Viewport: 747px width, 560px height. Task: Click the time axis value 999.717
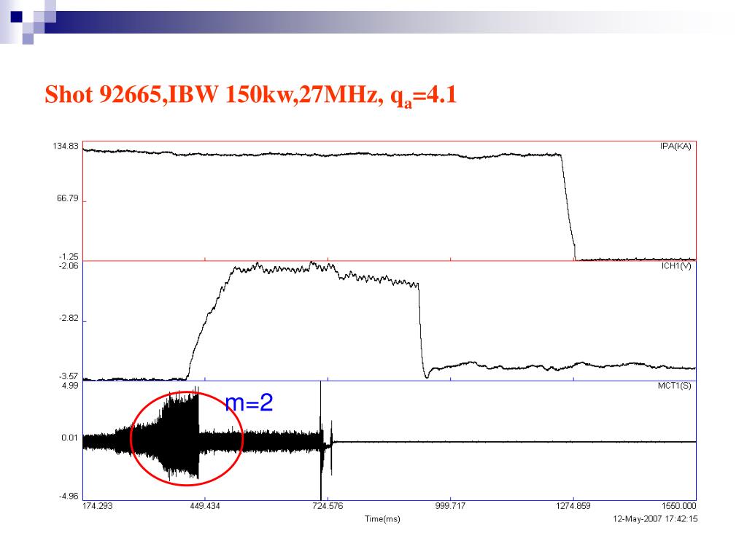pos(450,506)
